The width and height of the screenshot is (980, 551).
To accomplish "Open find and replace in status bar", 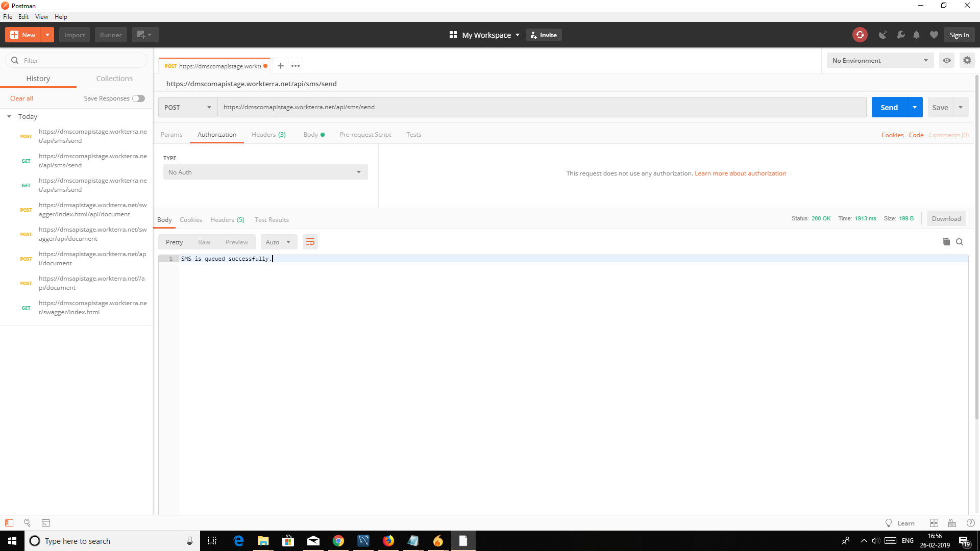I will coord(28,523).
